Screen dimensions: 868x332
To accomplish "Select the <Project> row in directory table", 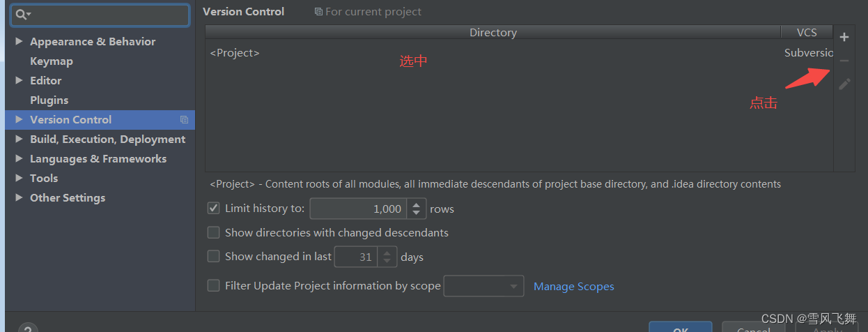I will [x=519, y=53].
